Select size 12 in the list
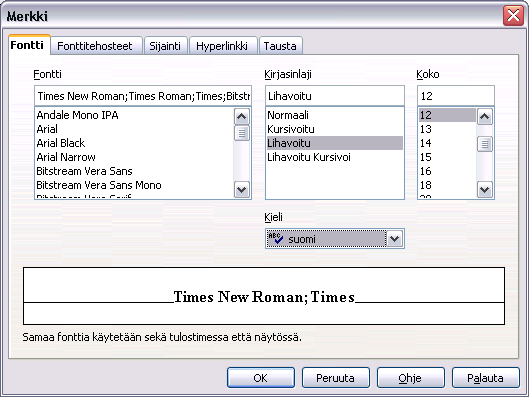The image size is (529, 397). click(447, 115)
